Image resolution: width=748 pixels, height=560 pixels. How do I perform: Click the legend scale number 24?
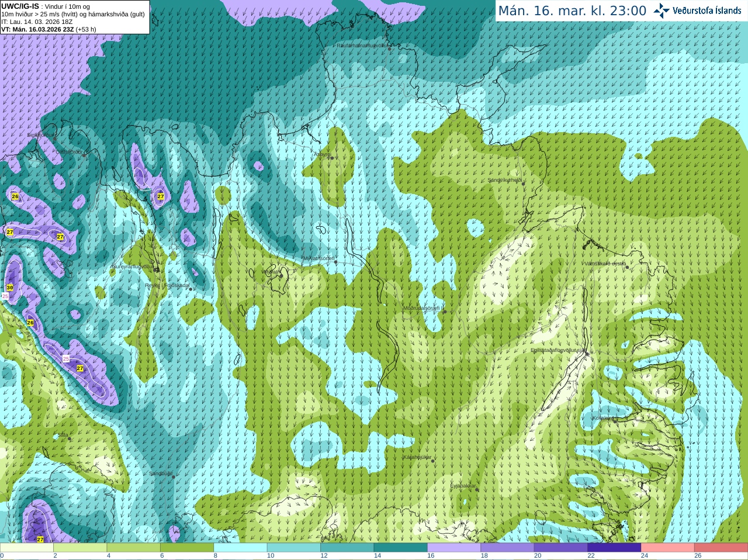645,556
